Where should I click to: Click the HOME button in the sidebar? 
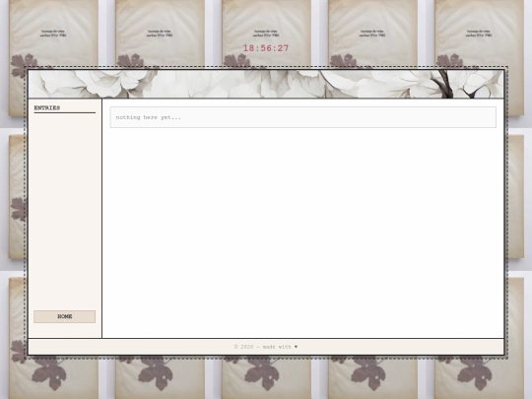[x=64, y=316]
